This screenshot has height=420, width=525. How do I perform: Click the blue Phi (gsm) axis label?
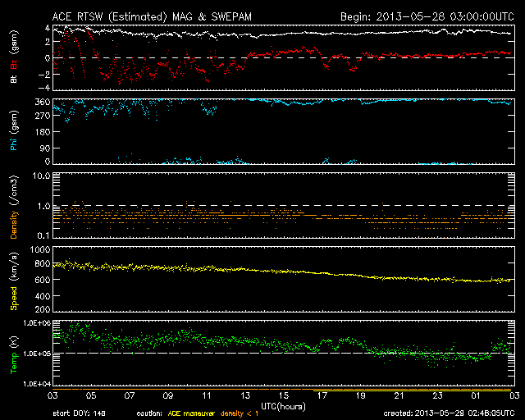pos(15,131)
